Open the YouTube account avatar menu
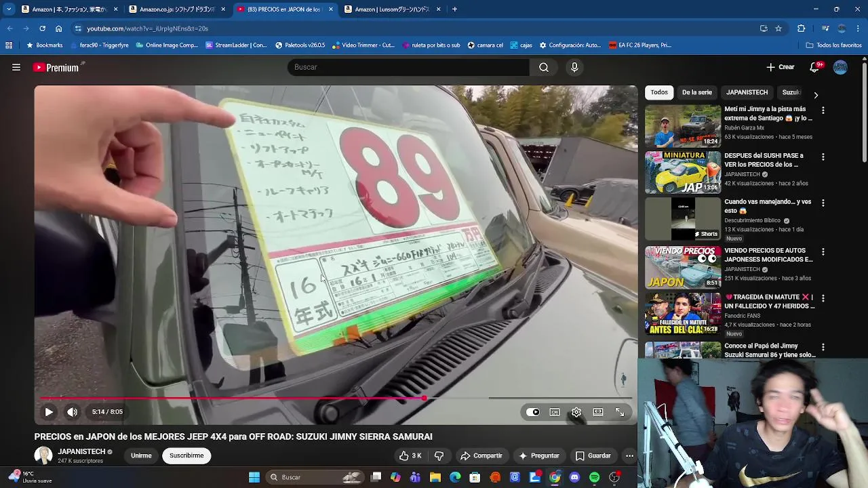This screenshot has width=868, height=488. coord(840,67)
